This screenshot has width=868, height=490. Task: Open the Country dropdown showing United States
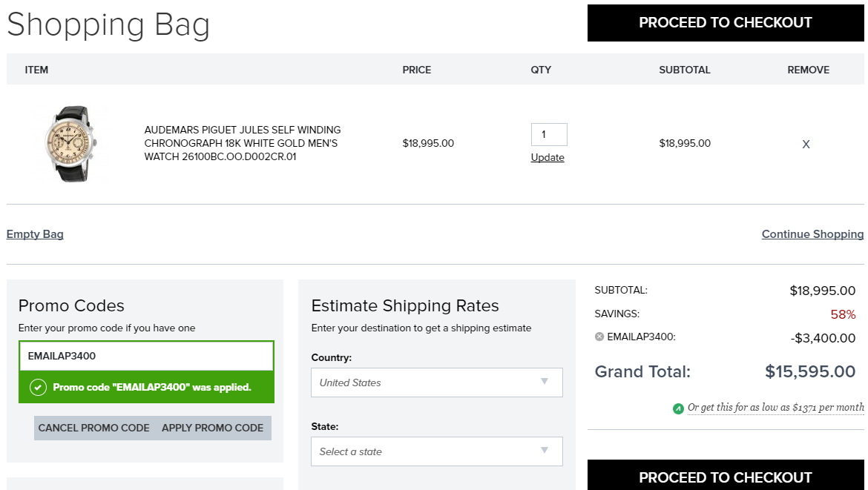click(x=437, y=383)
